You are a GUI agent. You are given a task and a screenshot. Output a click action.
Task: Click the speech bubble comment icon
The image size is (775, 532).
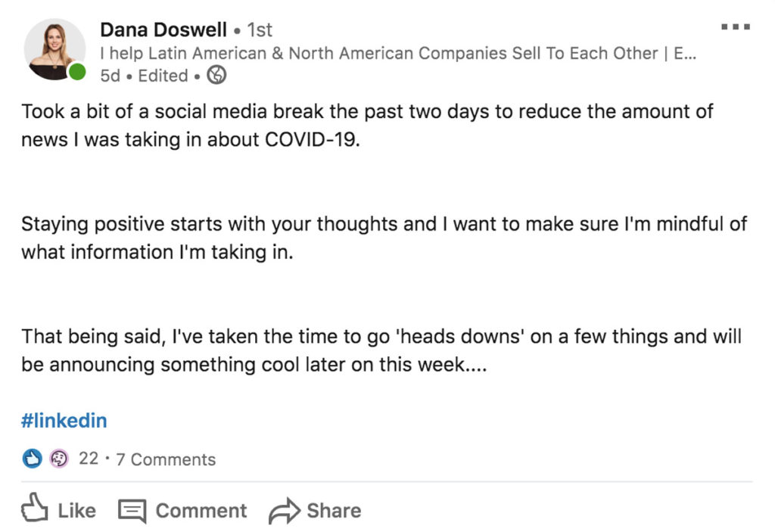tap(132, 511)
